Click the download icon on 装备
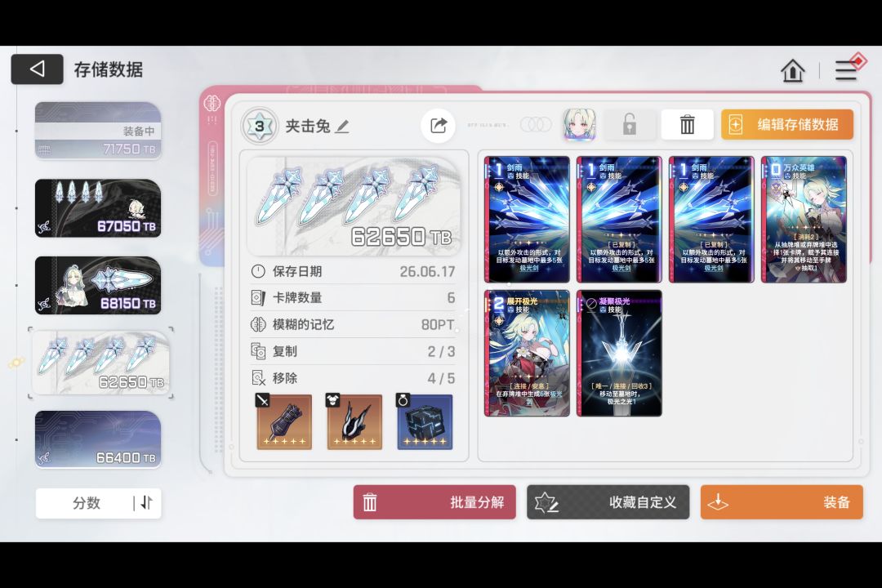Viewport: 882px width, 588px height. [x=718, y=502]
